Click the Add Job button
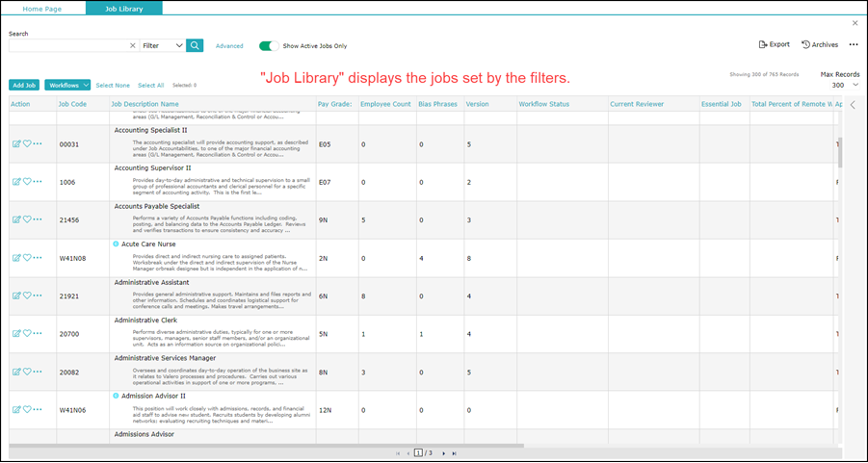Viewport: 868px width, 463px height. (24, 85)
